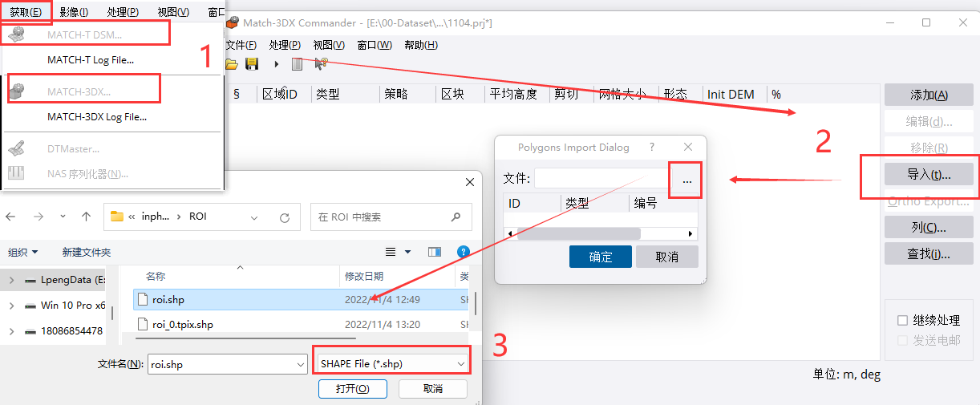The image size is (980, 405).
Task: Click the Init DEM column header
Action: 731,94
